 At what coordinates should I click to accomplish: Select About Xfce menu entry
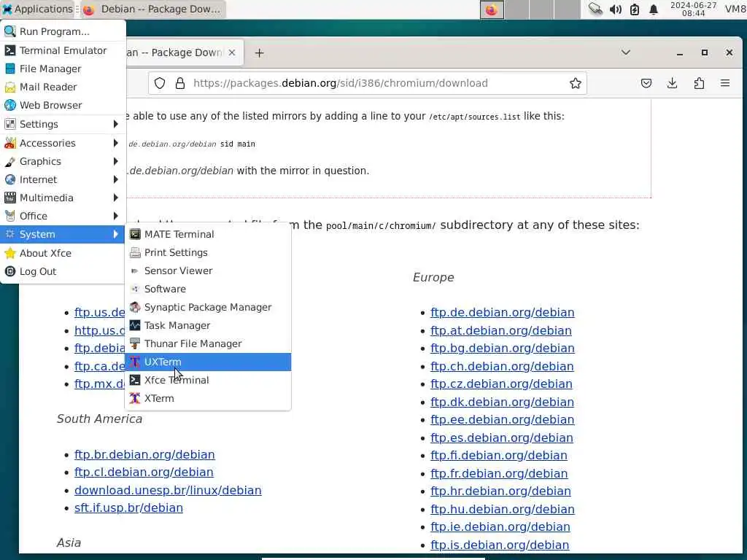tap(63, 253)
